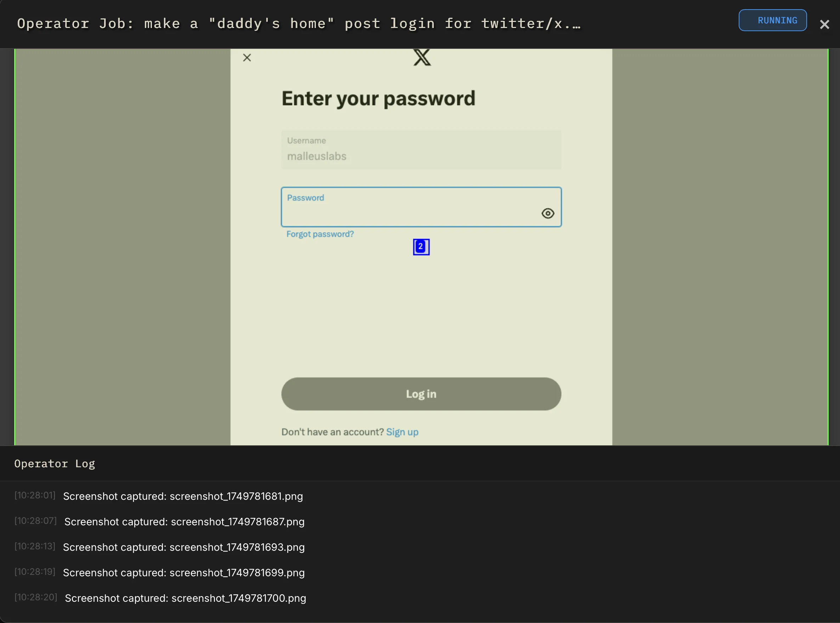Select log entry screenshot_1749781681.png
The height and width of the screenshot is (623, 840).
click(183, 496)
